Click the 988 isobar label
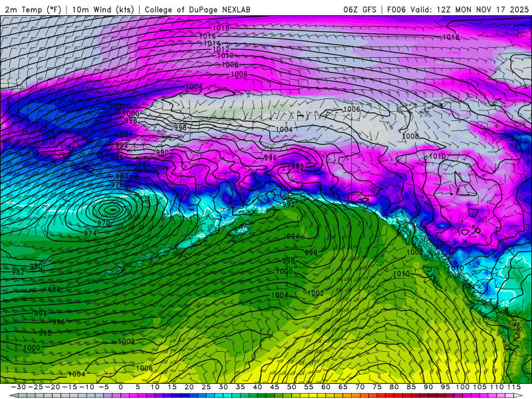This screenshot has width=532, height=399. point(54,289)
